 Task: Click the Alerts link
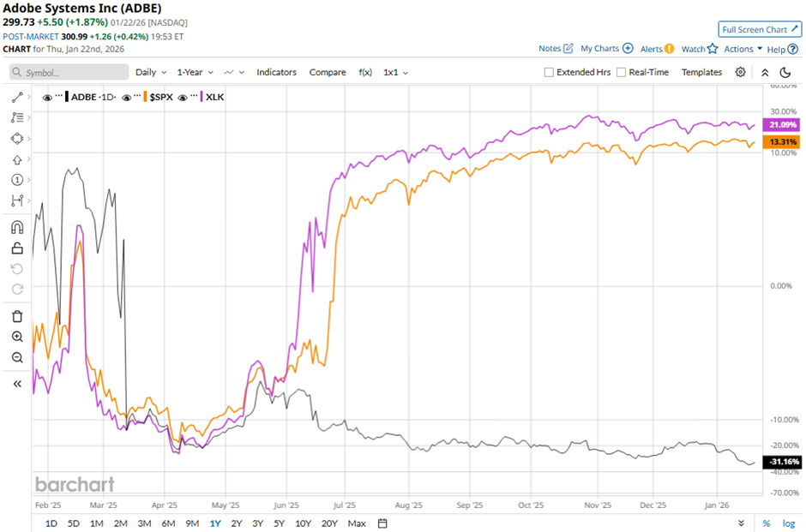point(652,49)
